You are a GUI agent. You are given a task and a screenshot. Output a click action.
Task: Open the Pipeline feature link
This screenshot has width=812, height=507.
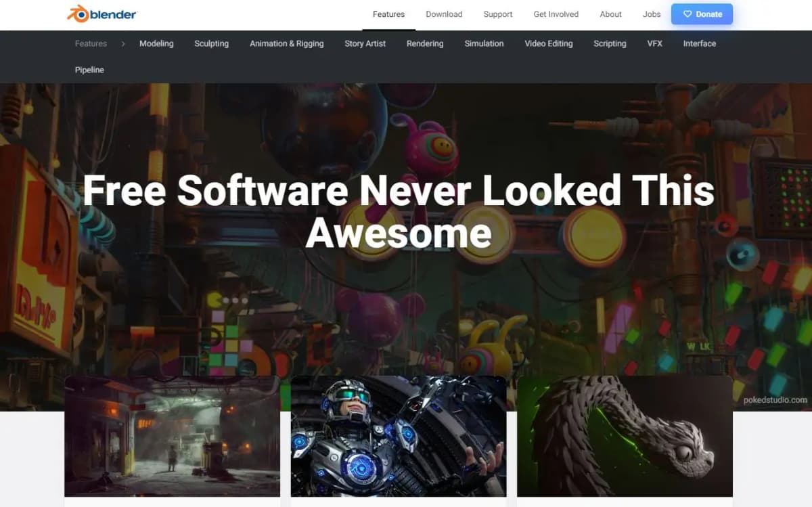[89, 70]
